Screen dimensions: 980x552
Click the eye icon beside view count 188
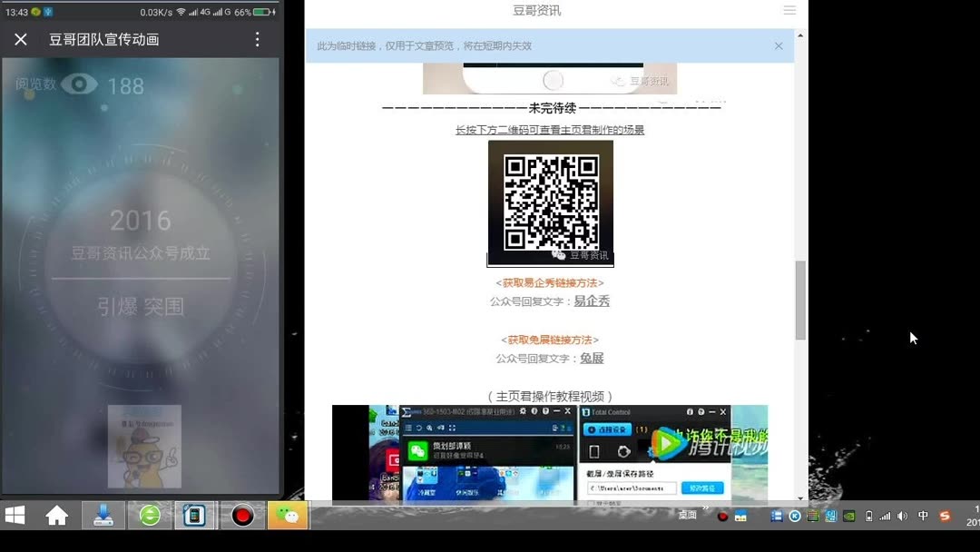79,83
